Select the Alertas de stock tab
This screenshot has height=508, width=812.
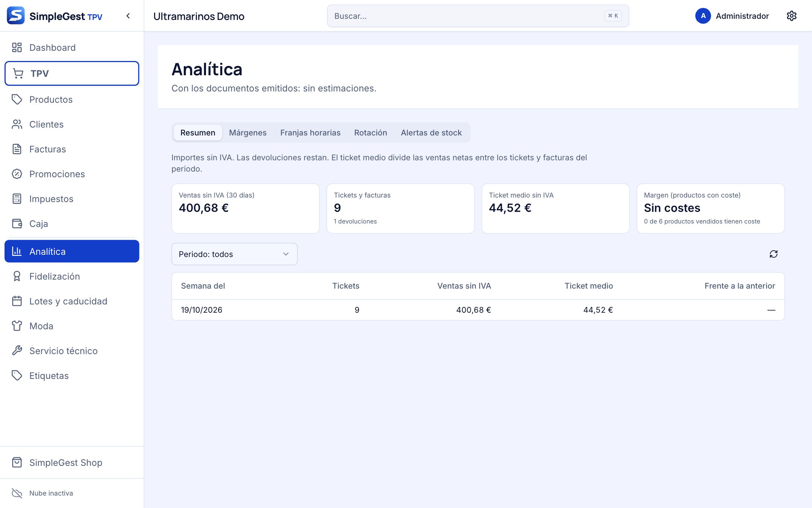point(431,133)
